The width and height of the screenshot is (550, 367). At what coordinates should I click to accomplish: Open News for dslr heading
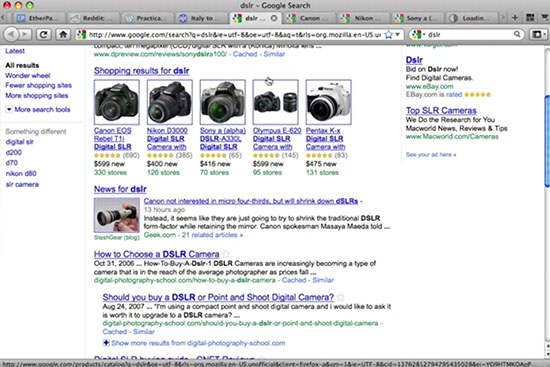(120, 189)
